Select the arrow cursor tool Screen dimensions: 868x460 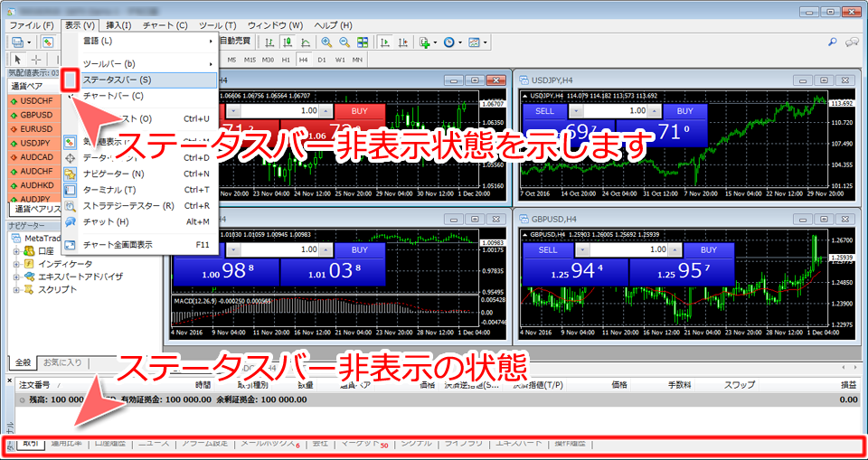(x=18, y=60)
